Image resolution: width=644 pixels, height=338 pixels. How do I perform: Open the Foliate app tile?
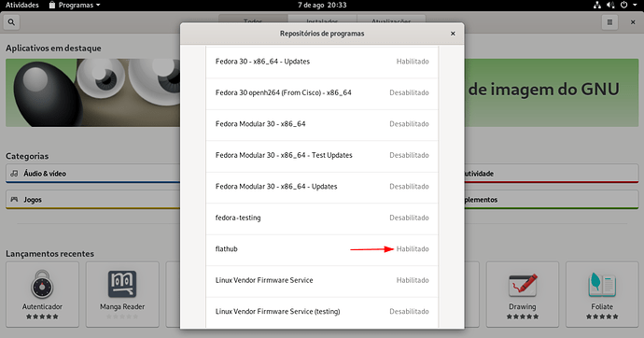click(602, 294)
